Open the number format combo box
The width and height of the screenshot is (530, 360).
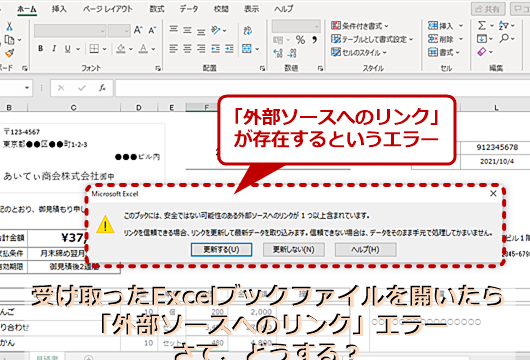pos(296,26)
